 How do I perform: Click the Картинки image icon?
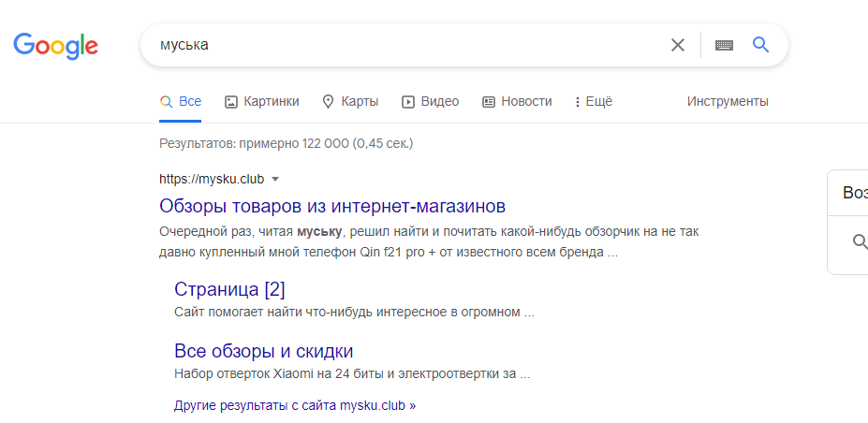231,102
